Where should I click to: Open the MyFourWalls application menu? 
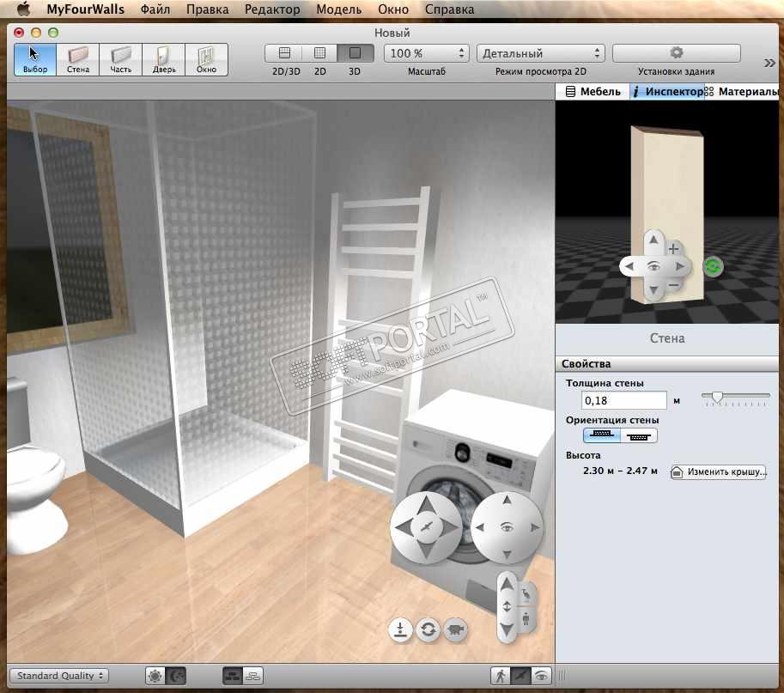click(x=86, y=9)
